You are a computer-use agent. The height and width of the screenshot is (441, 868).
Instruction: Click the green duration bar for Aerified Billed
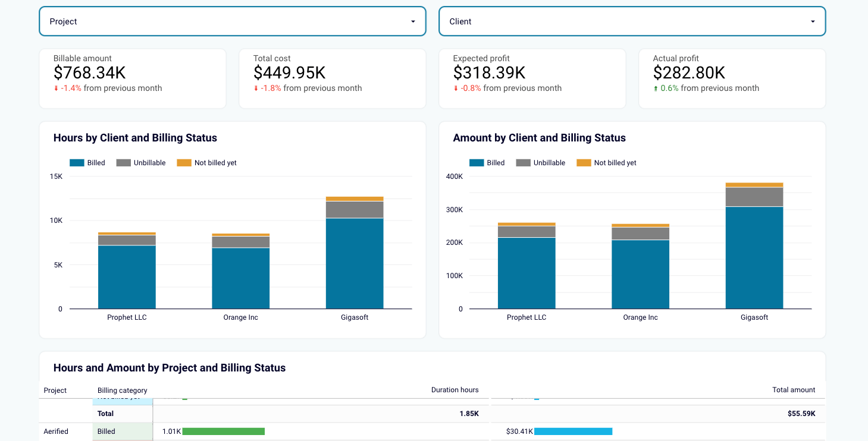[x=224, y=431]
